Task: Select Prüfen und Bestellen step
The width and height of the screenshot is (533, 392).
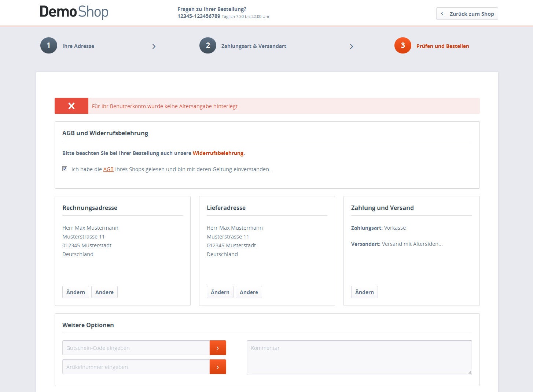Action: tap(442, 46)
